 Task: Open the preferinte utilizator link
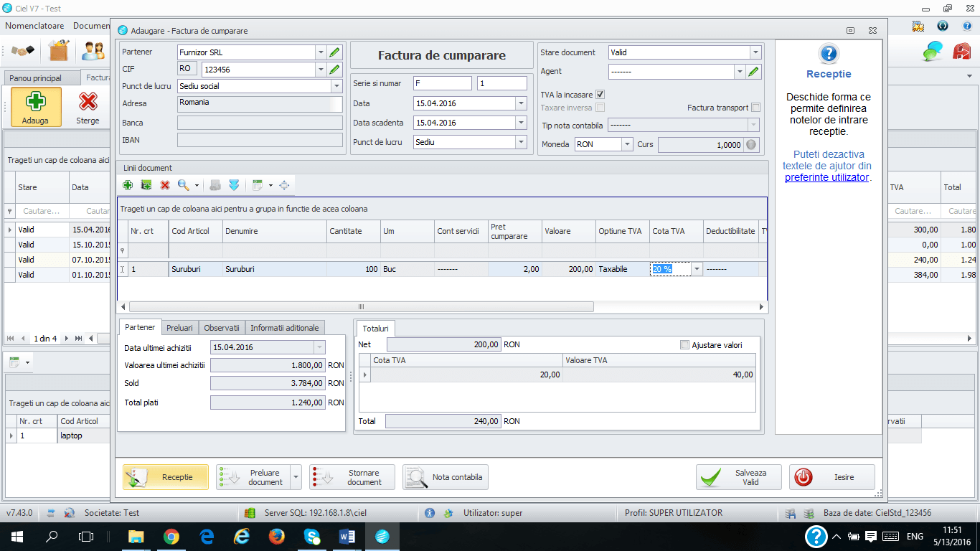coord(827,177)
